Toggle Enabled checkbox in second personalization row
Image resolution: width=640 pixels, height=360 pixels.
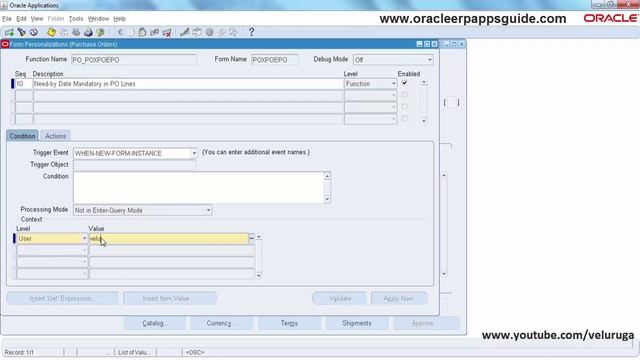(404, 95)
